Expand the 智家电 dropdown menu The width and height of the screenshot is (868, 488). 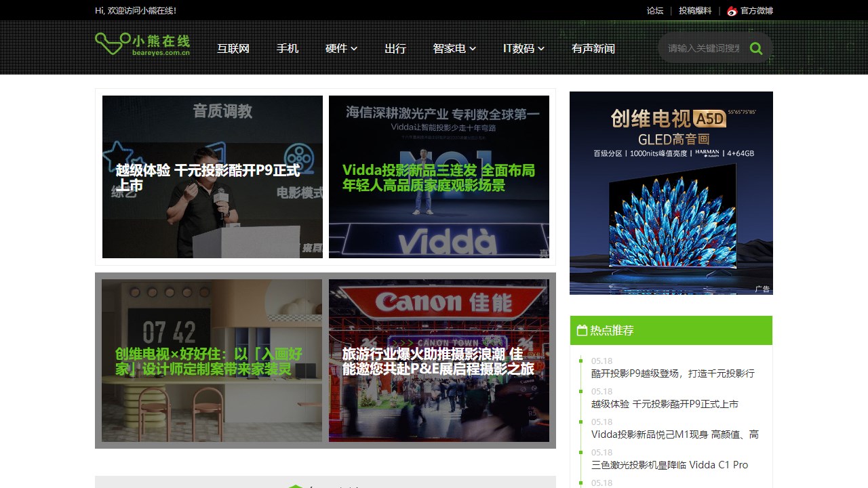[454, 48]
